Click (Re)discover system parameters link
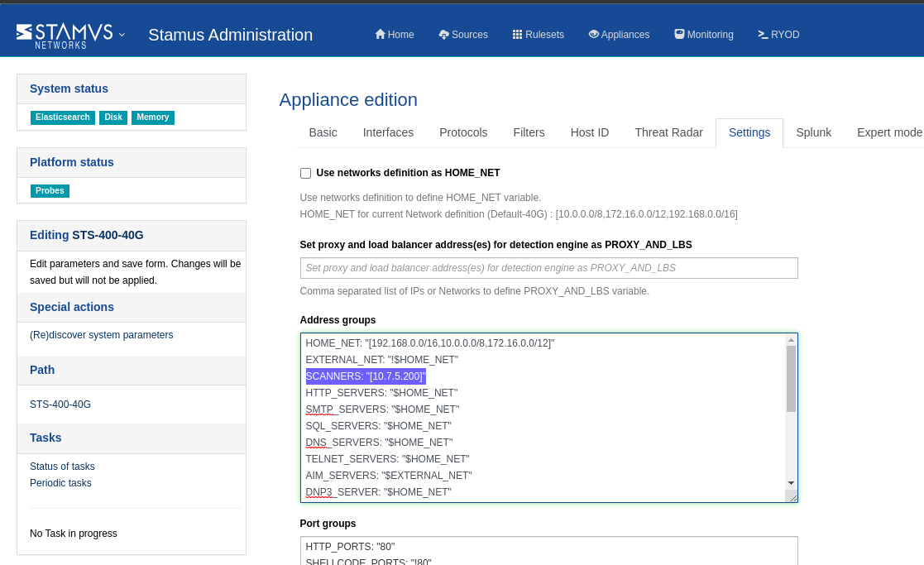924x565 pixels. tap(102, 335)
